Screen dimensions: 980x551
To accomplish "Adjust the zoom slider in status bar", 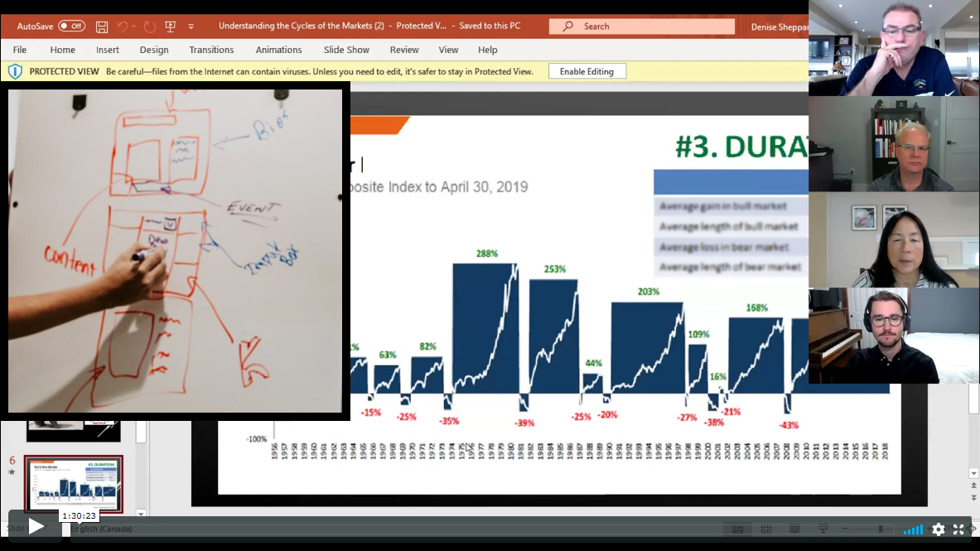I will (x=881, y=529).
